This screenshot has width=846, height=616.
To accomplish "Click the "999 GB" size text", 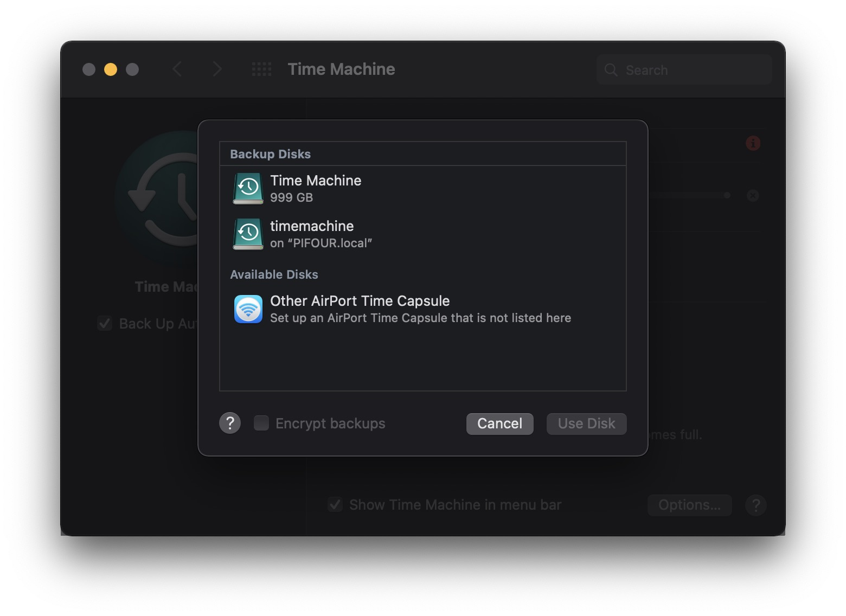I will [291, 197].
